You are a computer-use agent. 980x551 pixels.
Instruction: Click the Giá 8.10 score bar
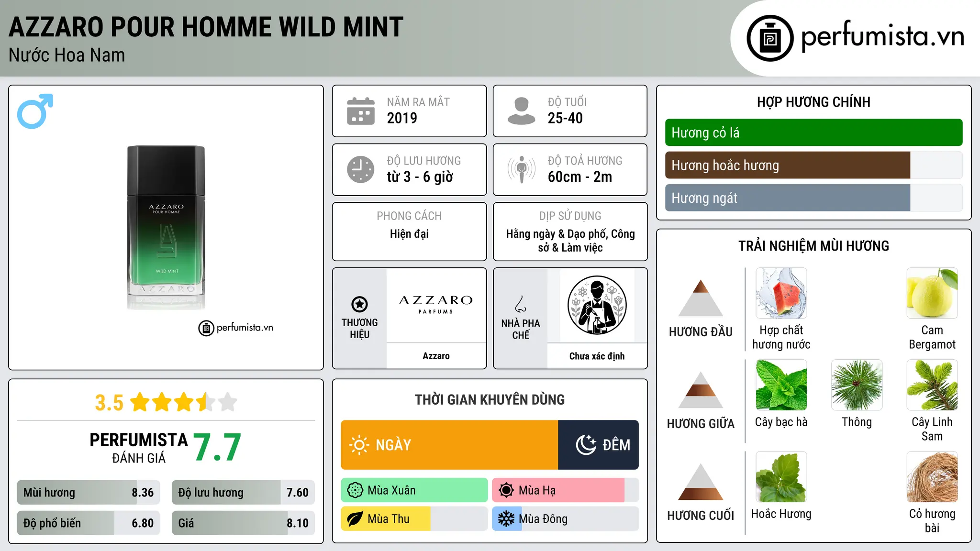243,523
